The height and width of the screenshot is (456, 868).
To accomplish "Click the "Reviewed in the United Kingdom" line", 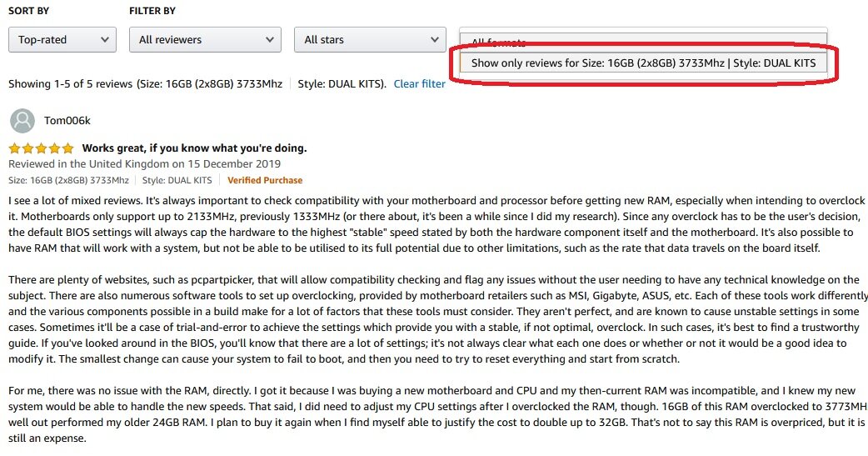I will coord(144,164).
